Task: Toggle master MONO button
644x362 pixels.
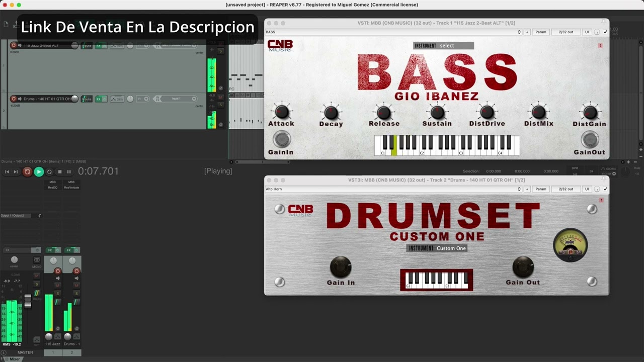Action: (37, 260)
